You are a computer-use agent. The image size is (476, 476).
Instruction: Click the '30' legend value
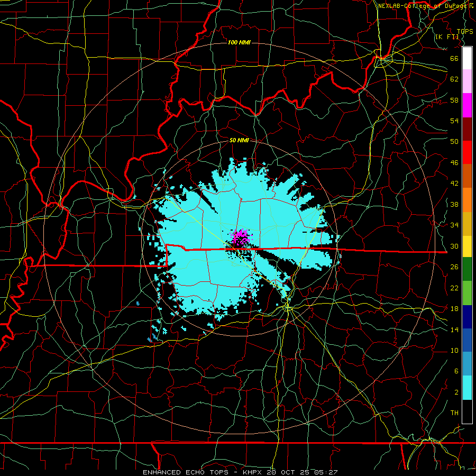click(x=454, y=246)
